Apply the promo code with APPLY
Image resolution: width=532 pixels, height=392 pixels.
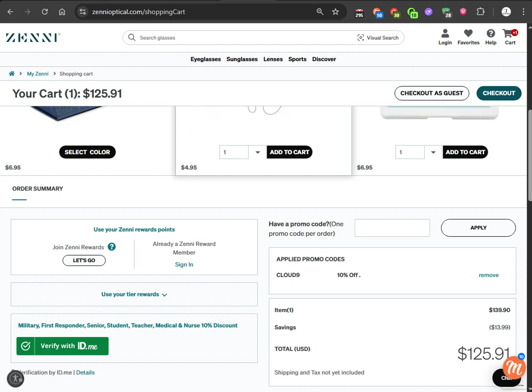(478, 228)
